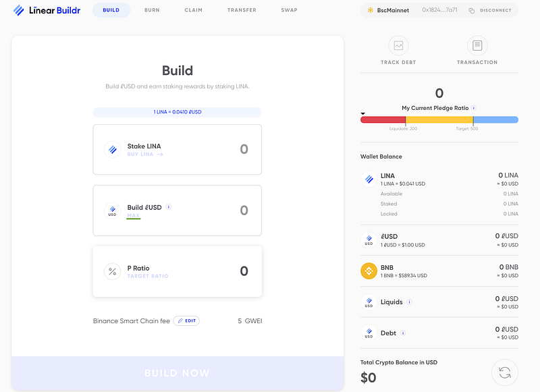540x392 pixels.
Task: Switch to the BURN tab
Action: tap(152, 10)
